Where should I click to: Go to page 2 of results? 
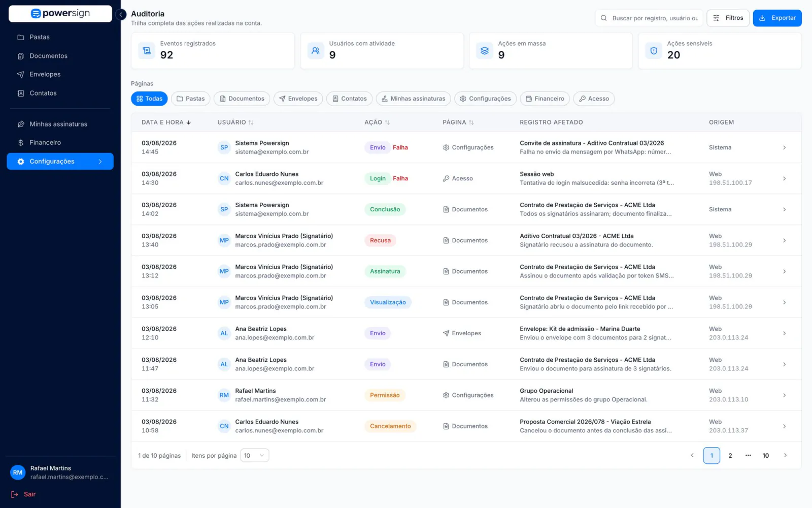click(730, 455)
